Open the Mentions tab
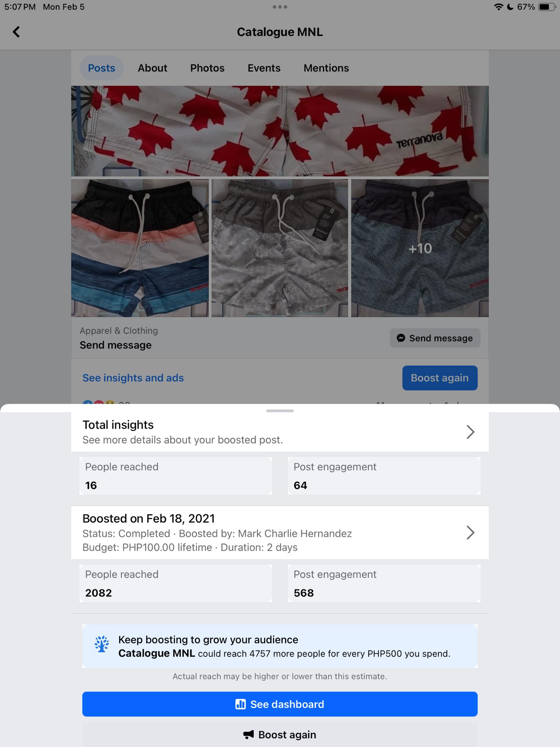 pyautogui.click(x=326, y=68)
